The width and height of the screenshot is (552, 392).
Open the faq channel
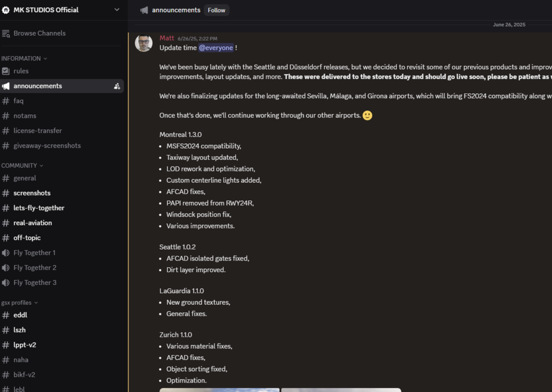(x=18, y=101)
